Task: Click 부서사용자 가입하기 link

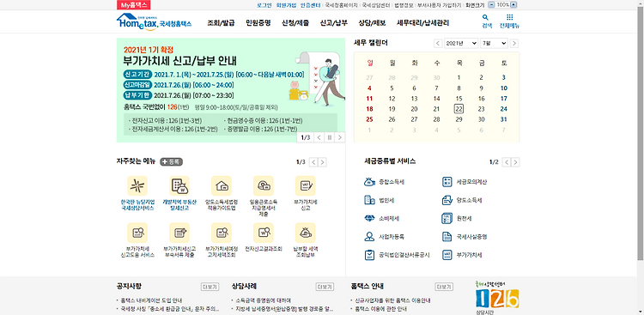Action: coord(440,5)
